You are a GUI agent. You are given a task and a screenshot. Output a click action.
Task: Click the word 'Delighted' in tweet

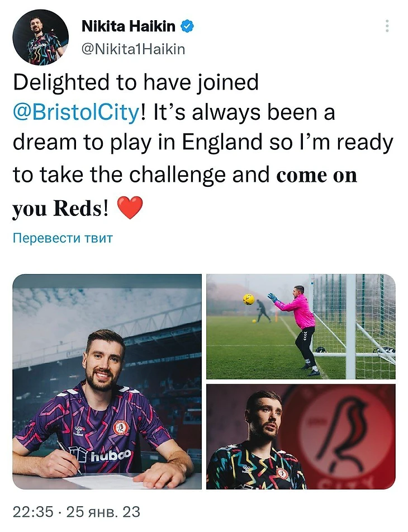(61, 82)
